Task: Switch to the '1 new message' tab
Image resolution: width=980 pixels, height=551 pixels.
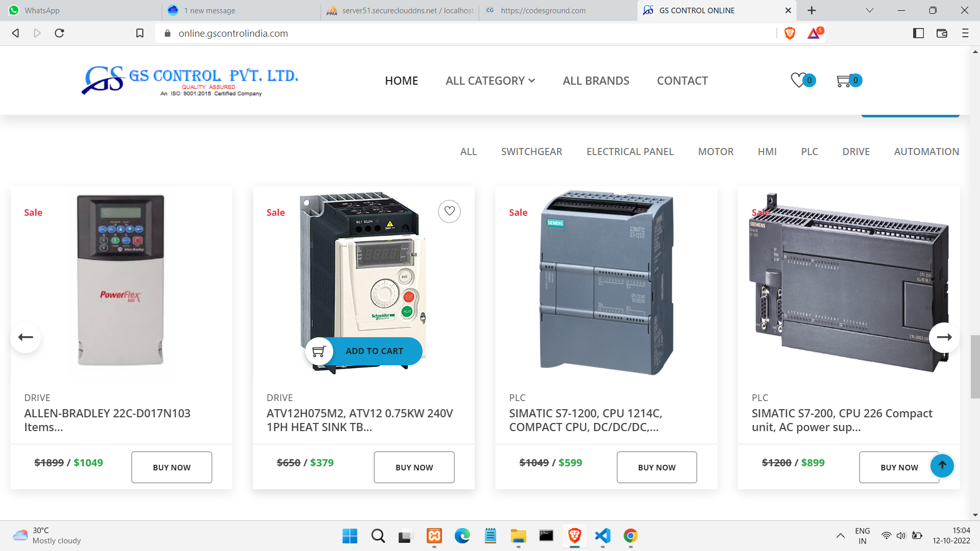Action: click(241, 10)
